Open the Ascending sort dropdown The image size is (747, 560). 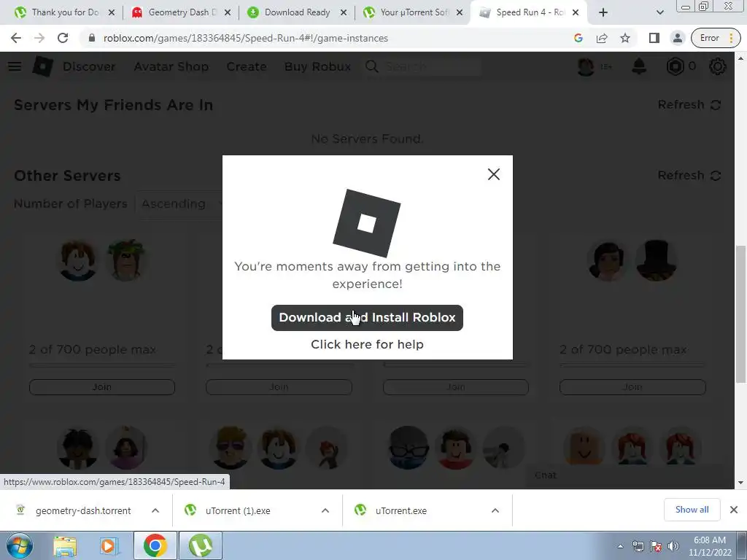179,204
